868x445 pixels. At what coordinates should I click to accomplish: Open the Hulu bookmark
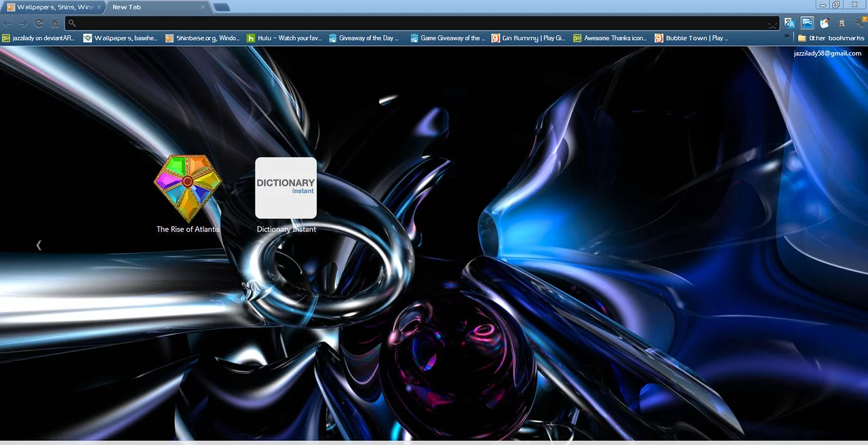(x=283, y=38)
